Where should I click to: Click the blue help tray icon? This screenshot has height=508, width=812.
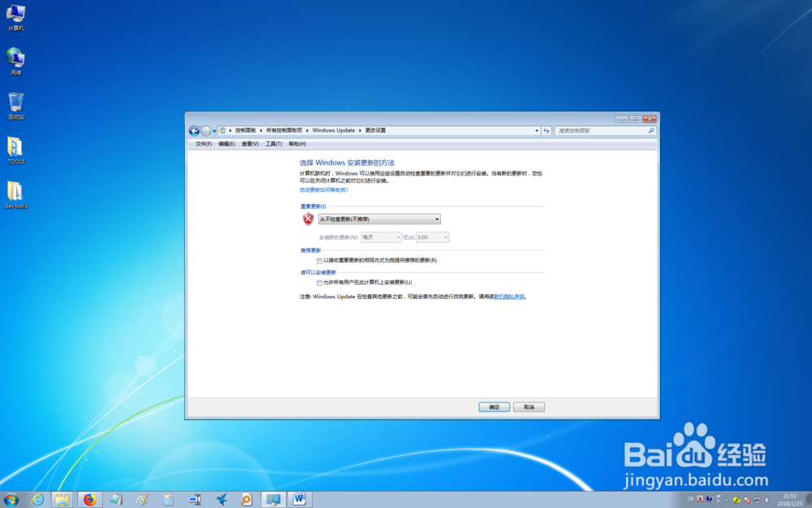[709, 499]
